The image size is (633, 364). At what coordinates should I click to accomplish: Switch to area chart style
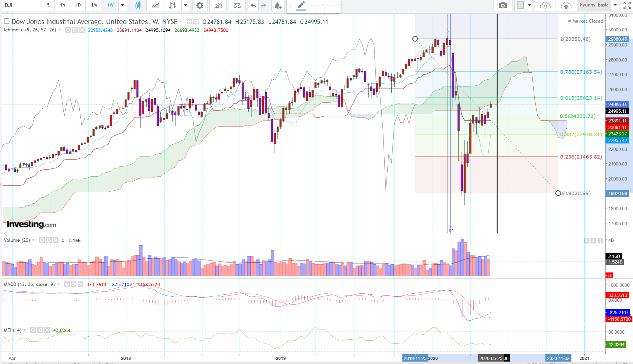(x=155, y=5)
